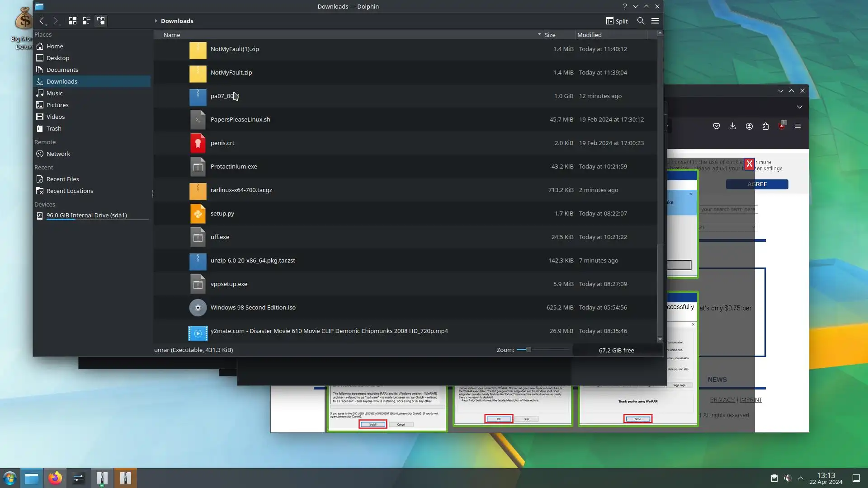
Task: Switch to Icons view mode
Action: (x=72, y=21)
